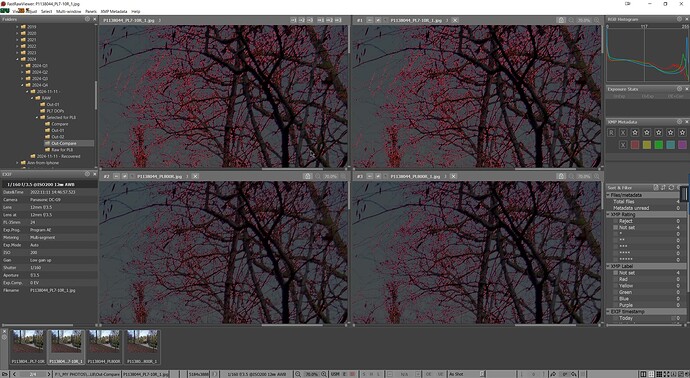Open XMP Metadata panel settings gear
This screenshot has height=378, width=690.
(x=679, y=121)
